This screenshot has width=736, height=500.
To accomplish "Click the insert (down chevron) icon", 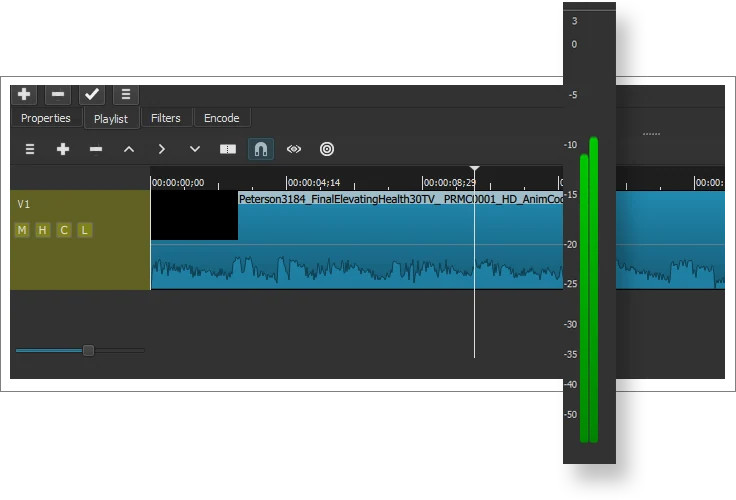I will click(195, 149).
